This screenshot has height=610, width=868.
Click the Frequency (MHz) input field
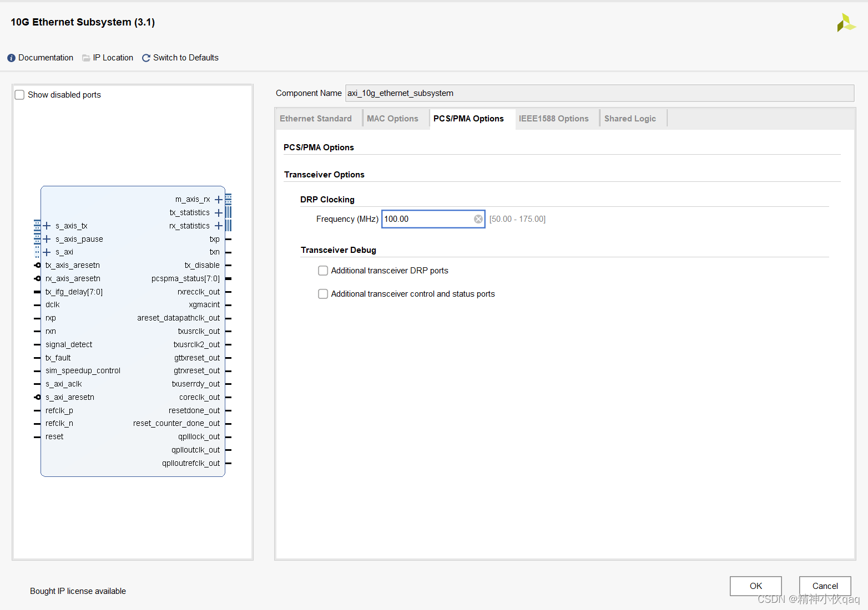(x=427, y=219)
